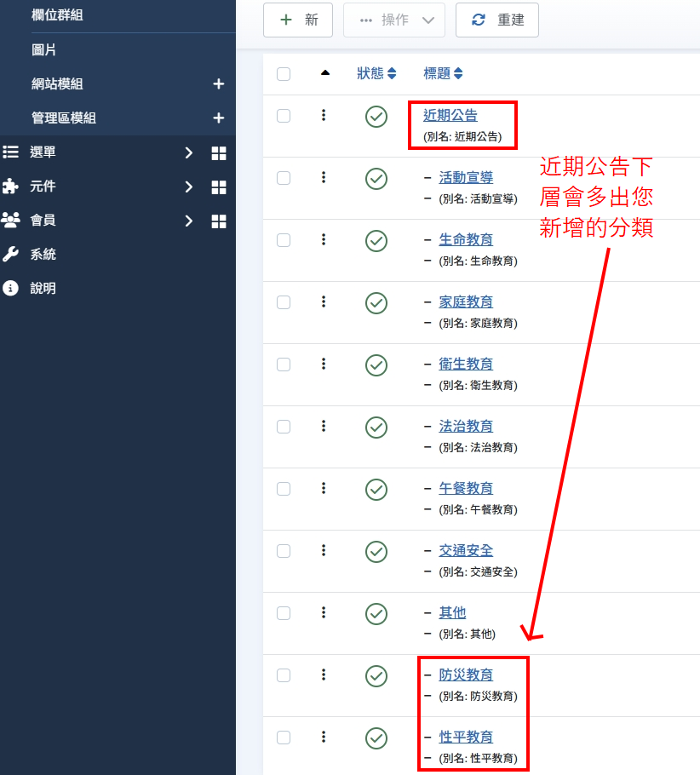Open the 家庭教育 category link
This screenshot has width=700, height=775.
tap(465, 302)
